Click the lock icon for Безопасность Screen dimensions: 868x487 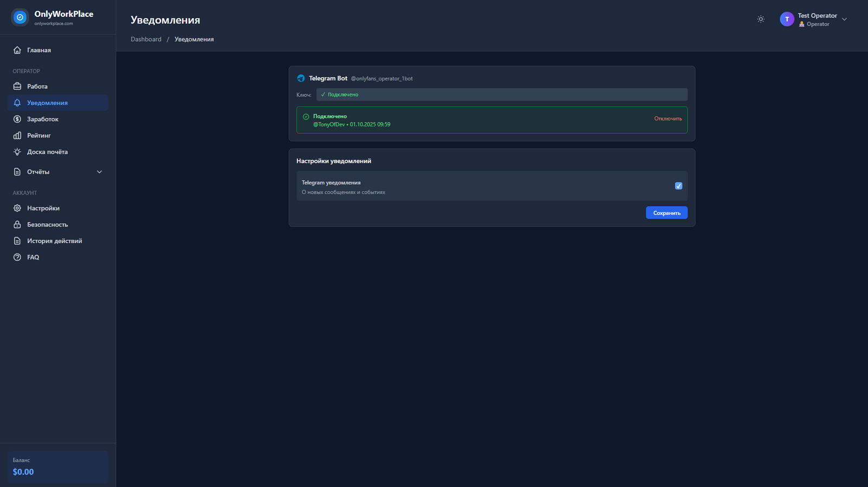17,224
